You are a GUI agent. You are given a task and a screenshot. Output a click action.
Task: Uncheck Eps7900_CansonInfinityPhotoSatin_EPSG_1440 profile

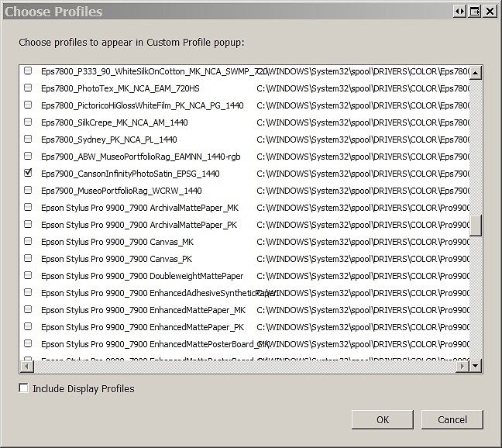tap(28, 173)
